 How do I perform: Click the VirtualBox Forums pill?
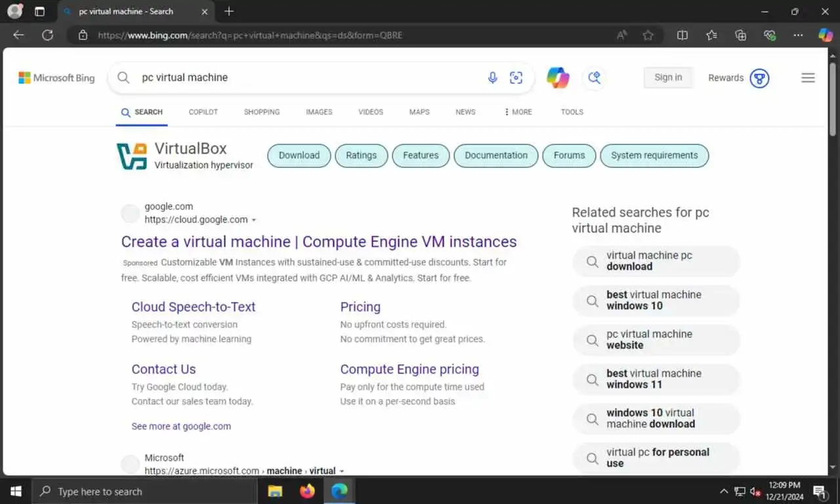tap(569, 156)
